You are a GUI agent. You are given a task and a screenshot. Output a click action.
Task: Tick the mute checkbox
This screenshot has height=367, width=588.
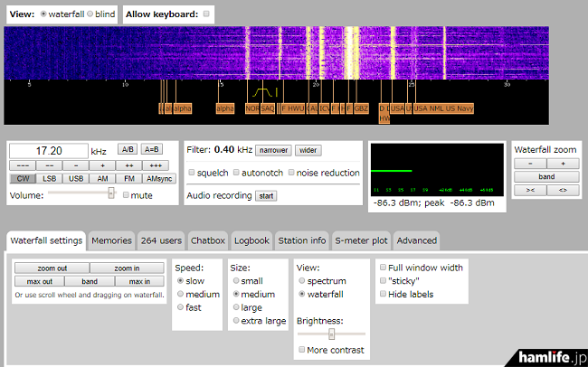coord(125,194)
